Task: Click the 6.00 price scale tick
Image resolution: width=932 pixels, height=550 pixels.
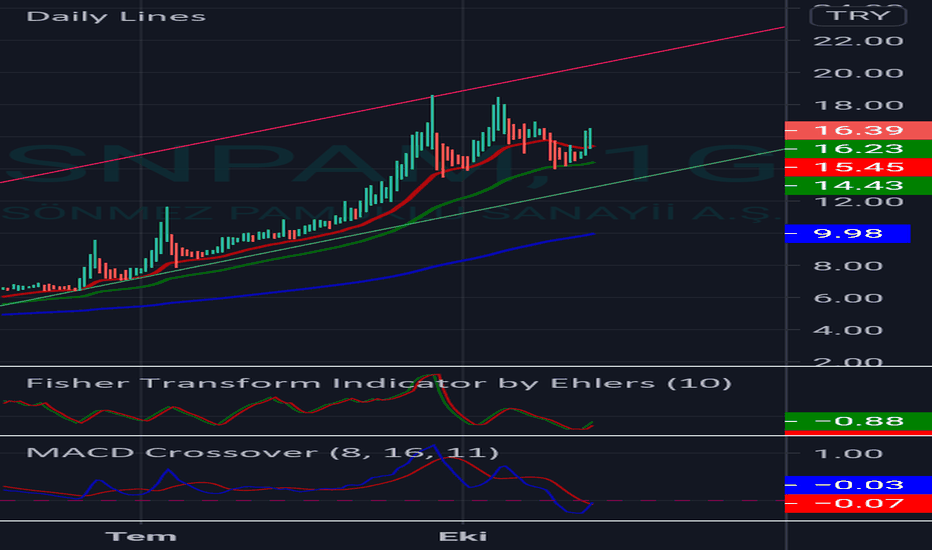Action: coord(848,298)
